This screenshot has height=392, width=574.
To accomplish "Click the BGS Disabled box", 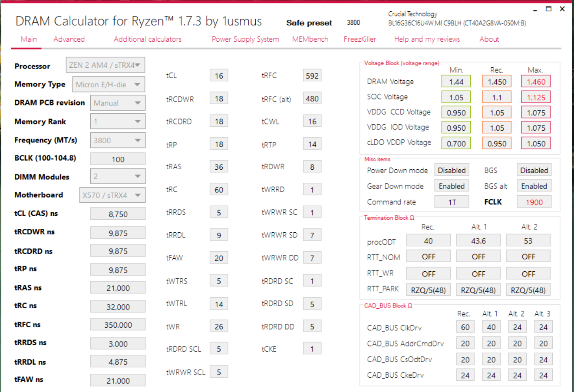I will click(534, 170).
